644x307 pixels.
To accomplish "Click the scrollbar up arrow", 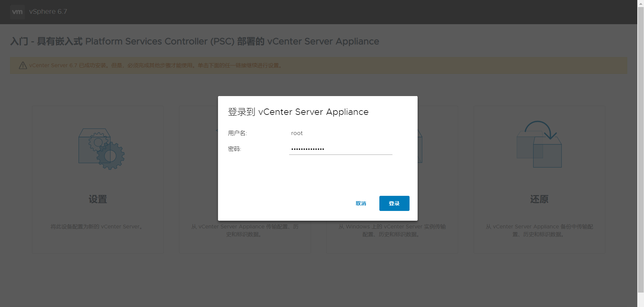I will 640,3.
